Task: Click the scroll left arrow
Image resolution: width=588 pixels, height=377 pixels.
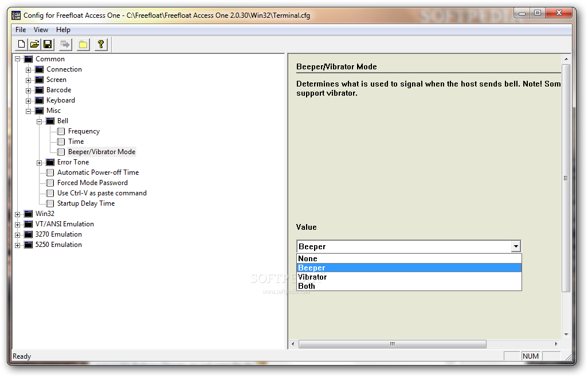Action: [293, 344]
